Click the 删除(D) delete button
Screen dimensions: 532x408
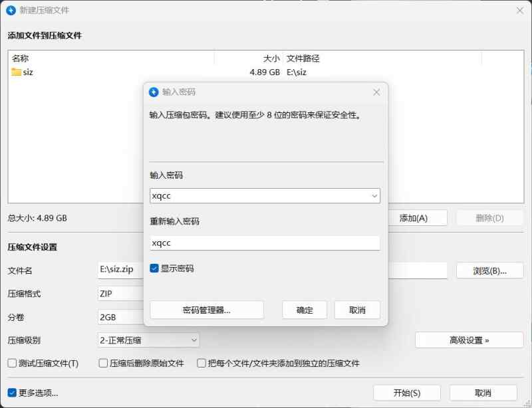point(489,218)
